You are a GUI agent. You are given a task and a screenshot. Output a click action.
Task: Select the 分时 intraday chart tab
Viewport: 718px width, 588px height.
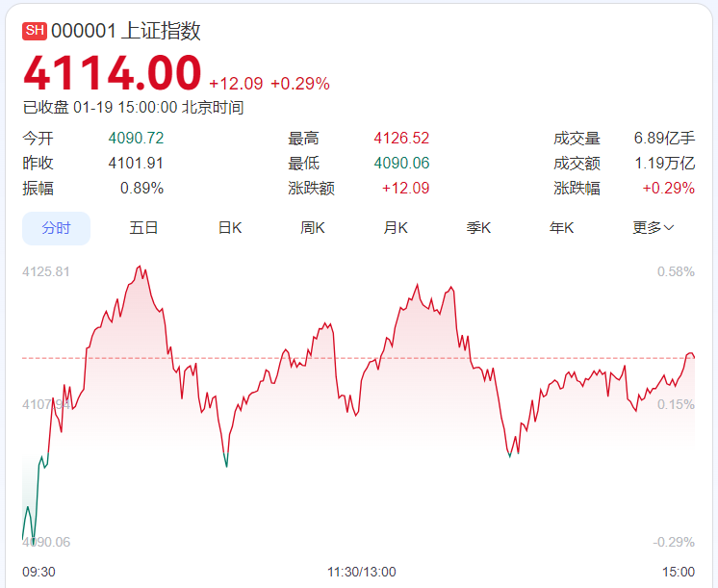point(56,228)
